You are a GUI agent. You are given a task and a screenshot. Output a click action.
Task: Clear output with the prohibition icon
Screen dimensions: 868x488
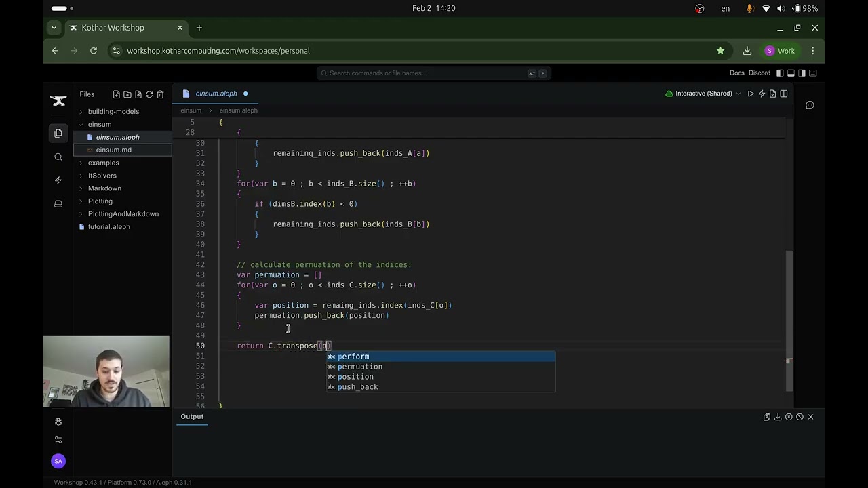pos(800,417)
